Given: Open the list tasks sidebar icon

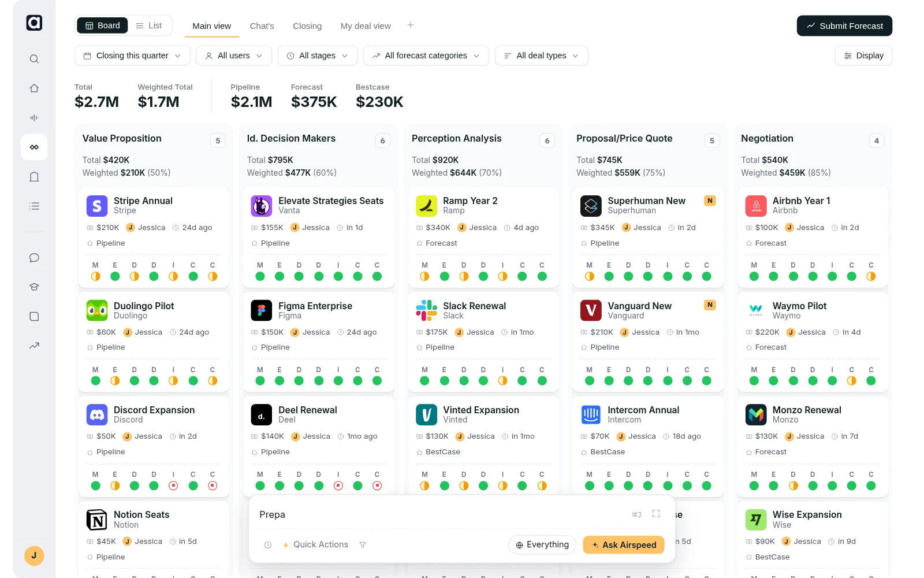Looking at the screenshot, I should point(34,206).
